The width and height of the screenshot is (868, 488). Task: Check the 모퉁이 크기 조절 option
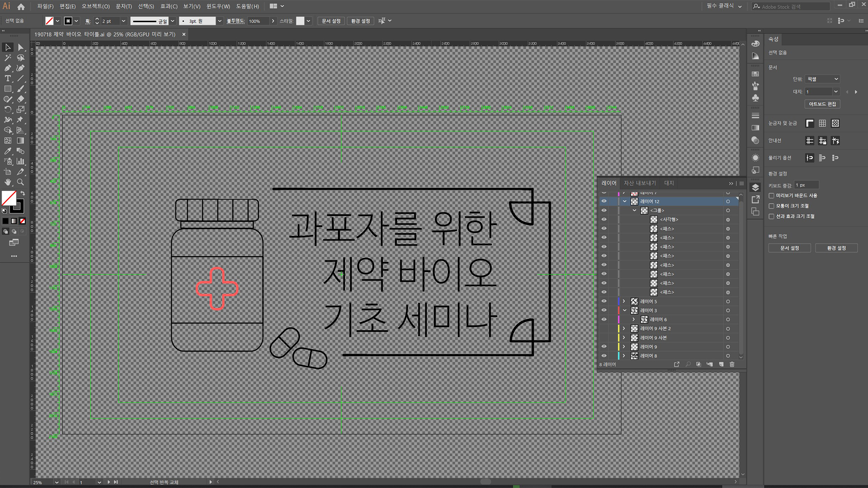pyautogui.click(x=772, y=206)
